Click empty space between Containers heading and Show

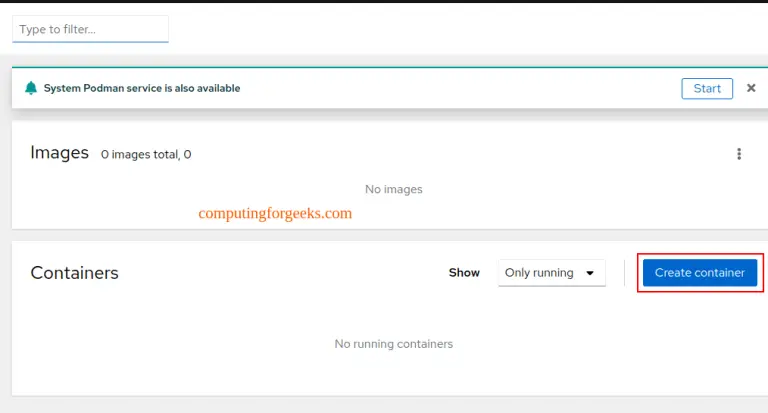point(280,273)
